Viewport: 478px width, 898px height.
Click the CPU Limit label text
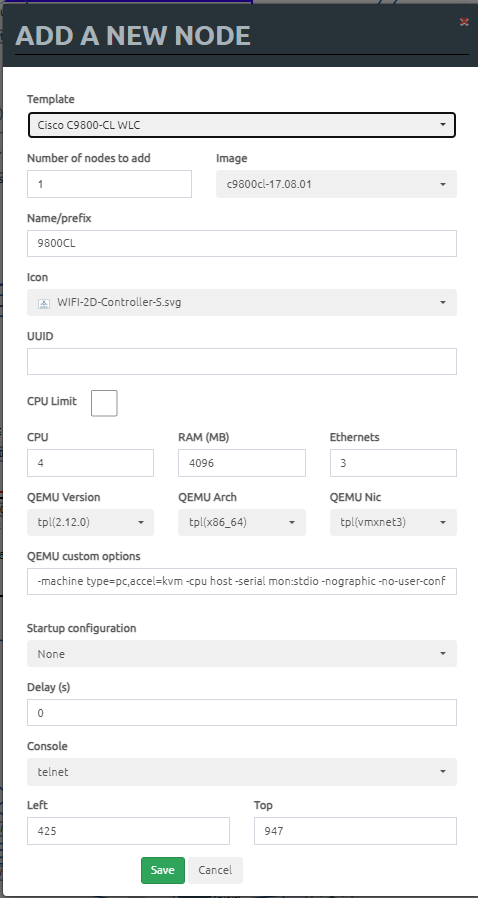(52, 401)
